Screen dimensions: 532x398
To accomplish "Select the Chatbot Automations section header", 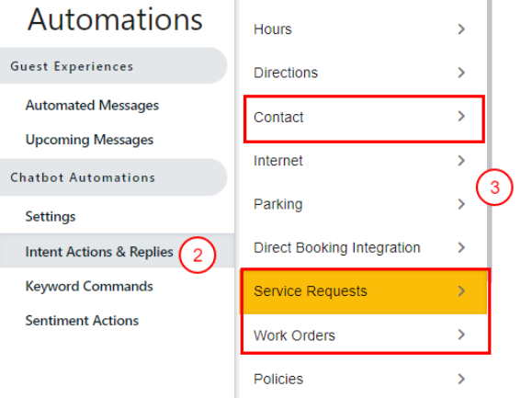I will tap(113, 177).
